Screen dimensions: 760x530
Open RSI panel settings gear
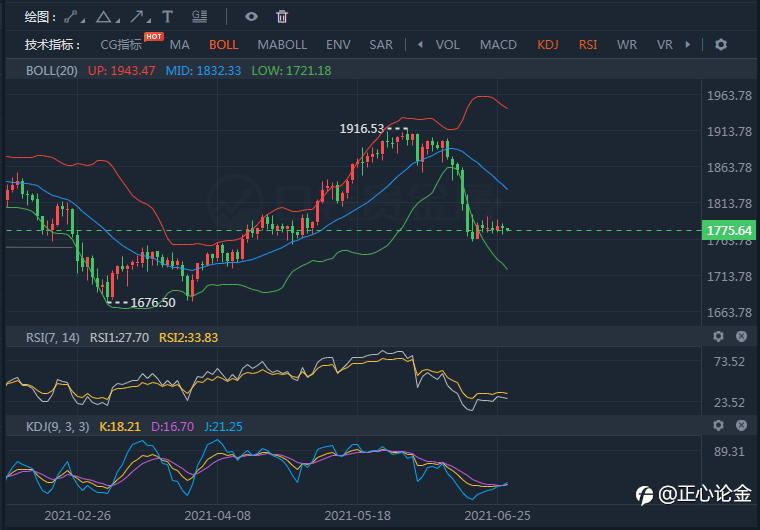coord(718,336)
